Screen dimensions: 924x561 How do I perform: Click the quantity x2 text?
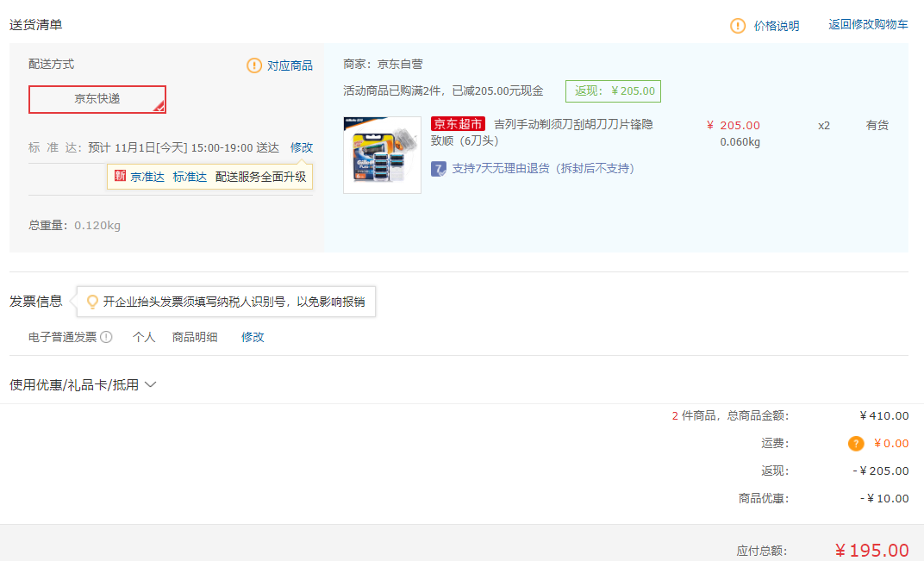[x=824, y=126]
